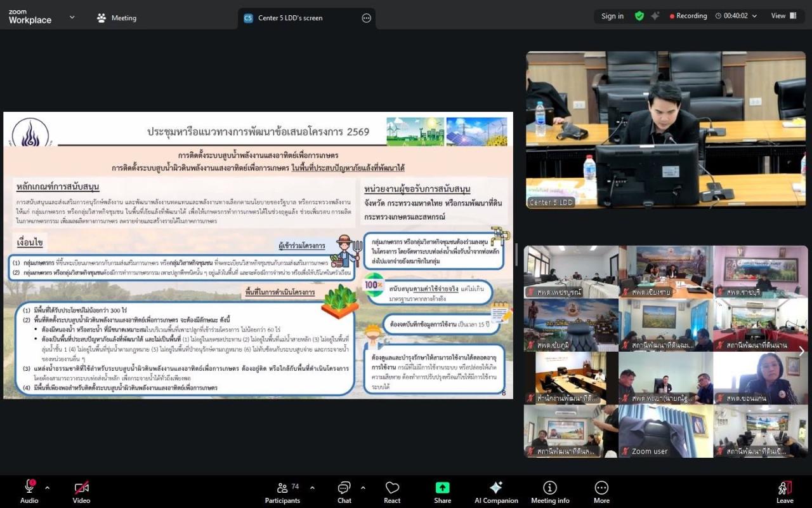Switch to the Meeting tab

click(117, 18)
